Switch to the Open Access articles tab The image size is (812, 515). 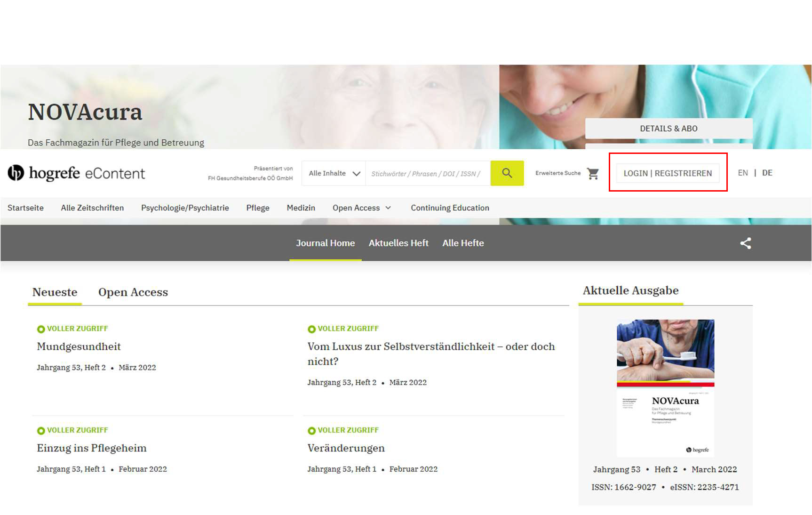[133, 292]
